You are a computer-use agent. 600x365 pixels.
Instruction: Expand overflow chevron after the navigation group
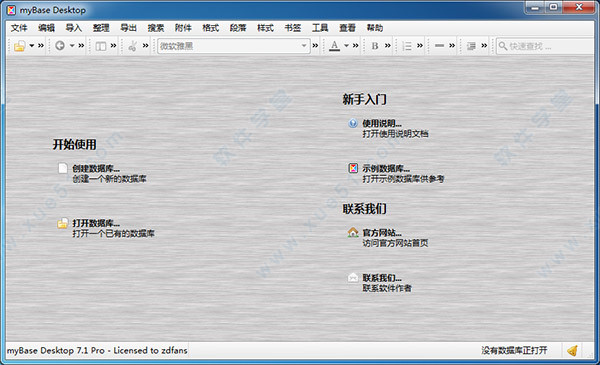(x=81, y=46)
